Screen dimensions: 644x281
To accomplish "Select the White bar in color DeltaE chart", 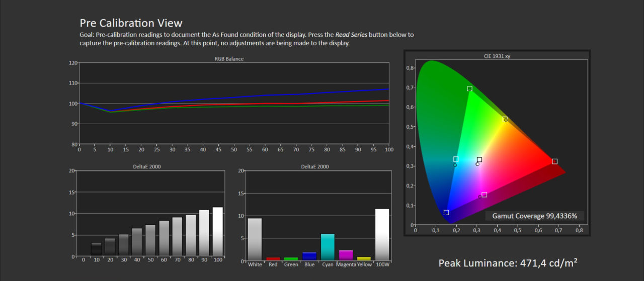I will point(255,239).
